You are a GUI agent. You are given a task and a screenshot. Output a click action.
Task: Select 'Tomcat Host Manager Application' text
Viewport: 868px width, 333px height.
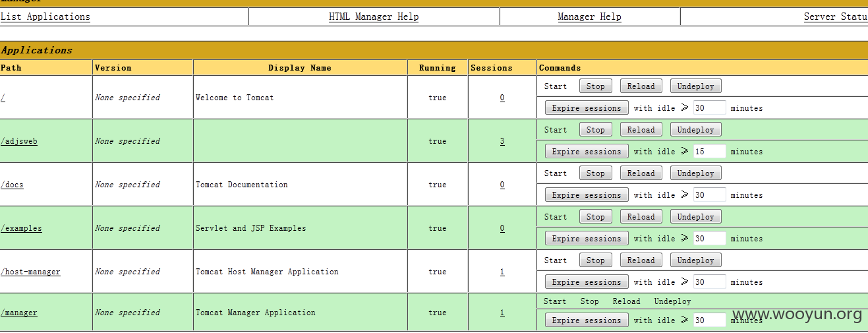pyautogui.click(x=267, y=272)
